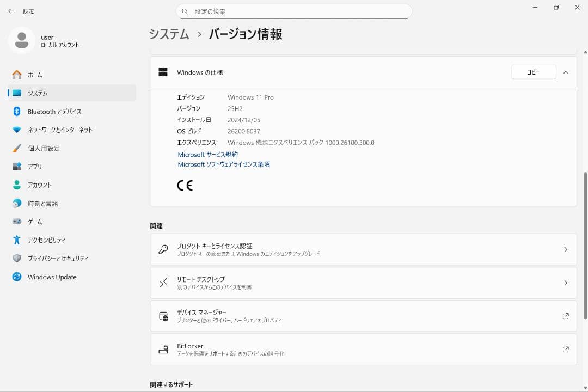Open プロダクト キーとライセンス認証 settings
This screenshot has height=392, width=588.
pos(362,249)
